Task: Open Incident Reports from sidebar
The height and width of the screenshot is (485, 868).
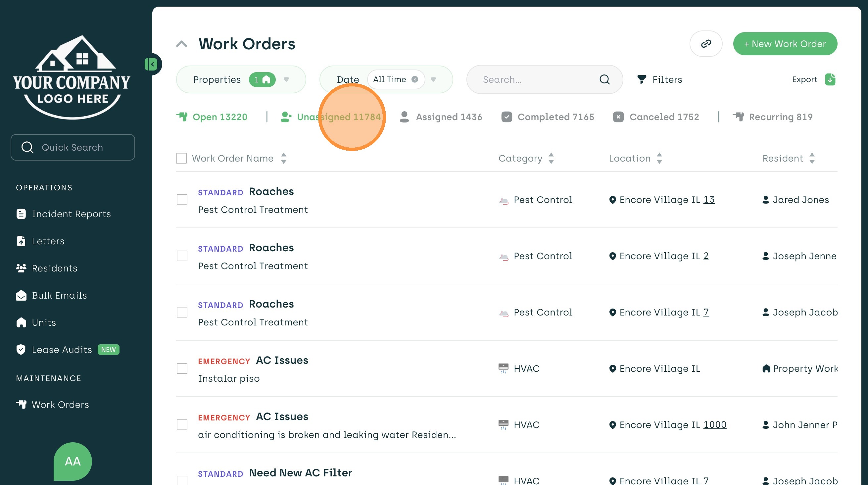Action: pyautogui.click(x=71, y=214)
